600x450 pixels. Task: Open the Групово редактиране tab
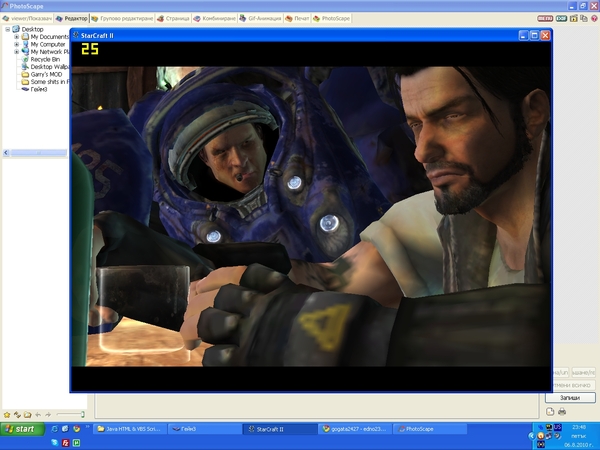122,18
